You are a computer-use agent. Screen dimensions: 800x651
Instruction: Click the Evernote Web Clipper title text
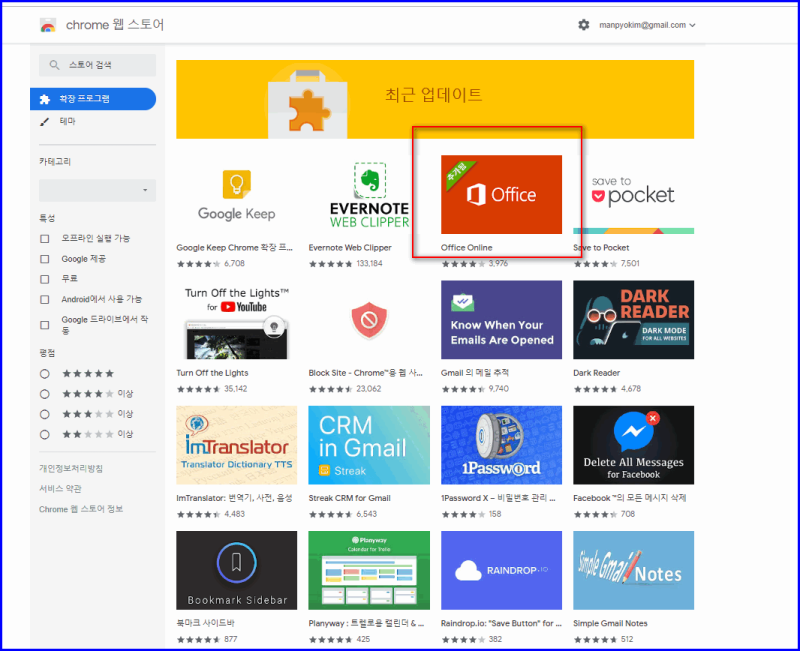point(350,247)
